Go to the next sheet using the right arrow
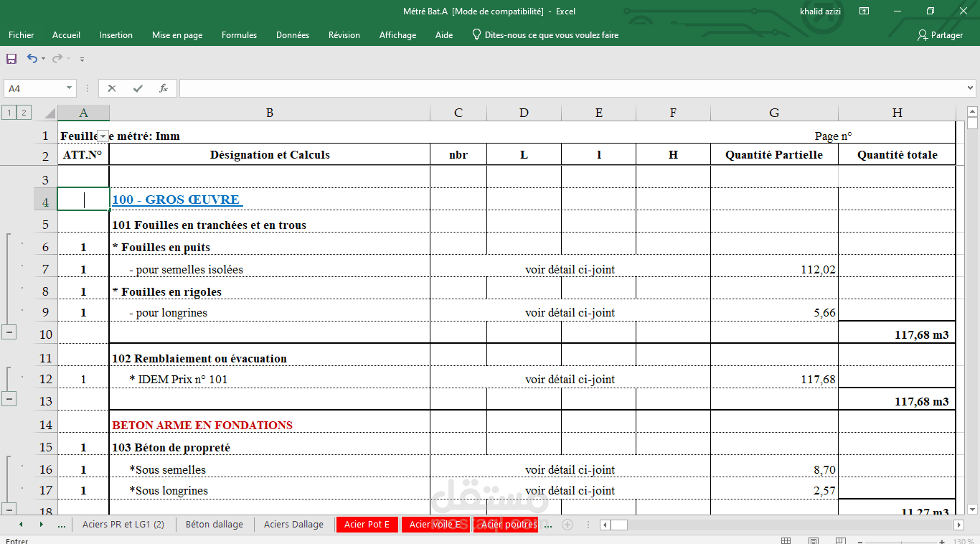The height and width of the screenshot is (544, 980). click(41, 525)
